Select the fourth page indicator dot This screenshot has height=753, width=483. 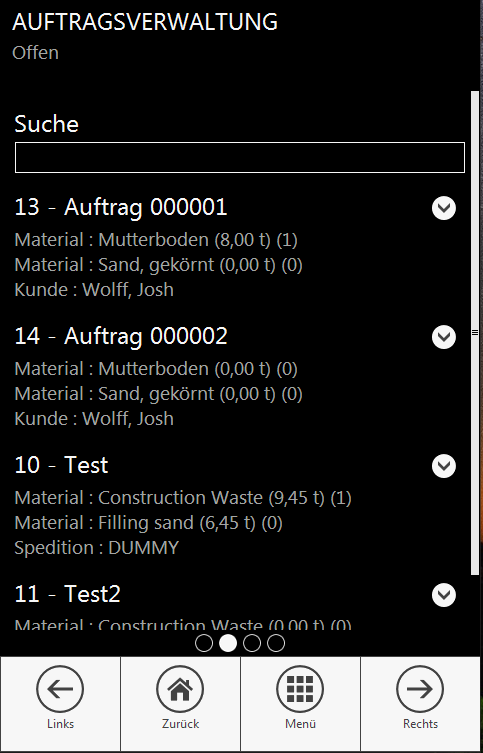[x=276, y=643]
